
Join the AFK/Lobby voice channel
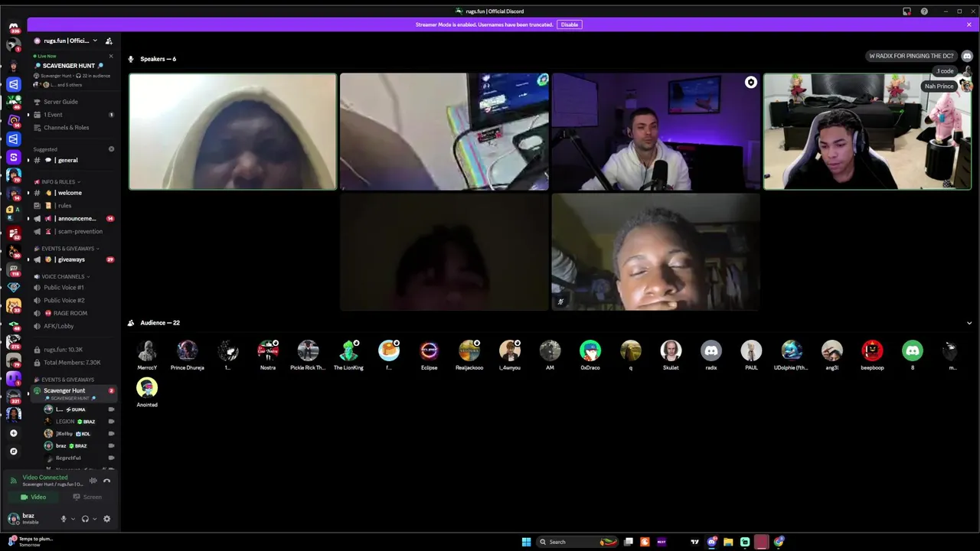73,326
